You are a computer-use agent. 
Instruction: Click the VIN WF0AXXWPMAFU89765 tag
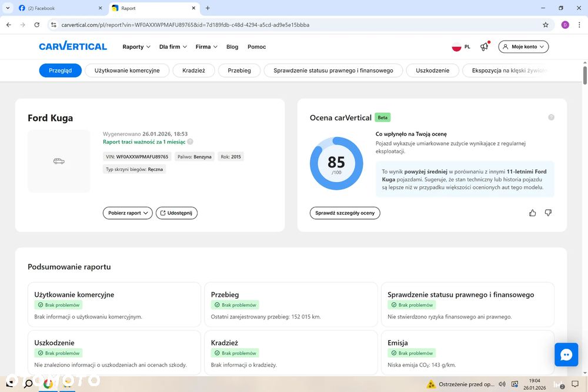[137, 157]
